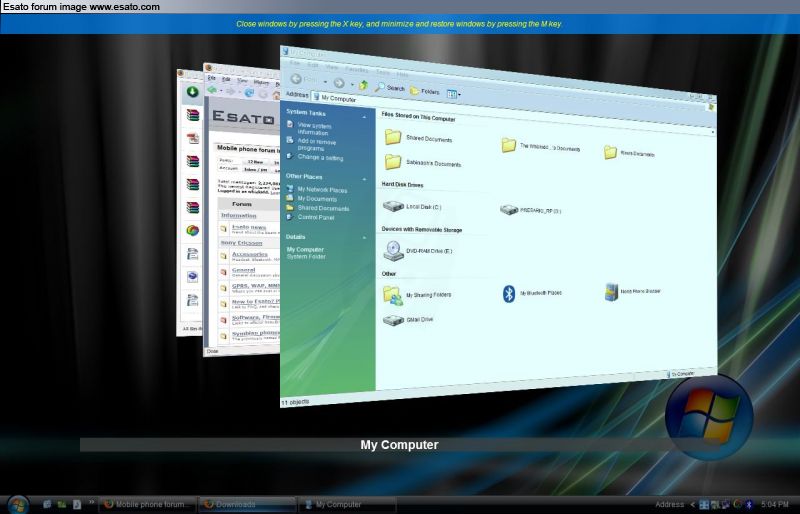The image size is (800, 514).
Task: Open File menu in the Firefox window
Action: [211, 78]
